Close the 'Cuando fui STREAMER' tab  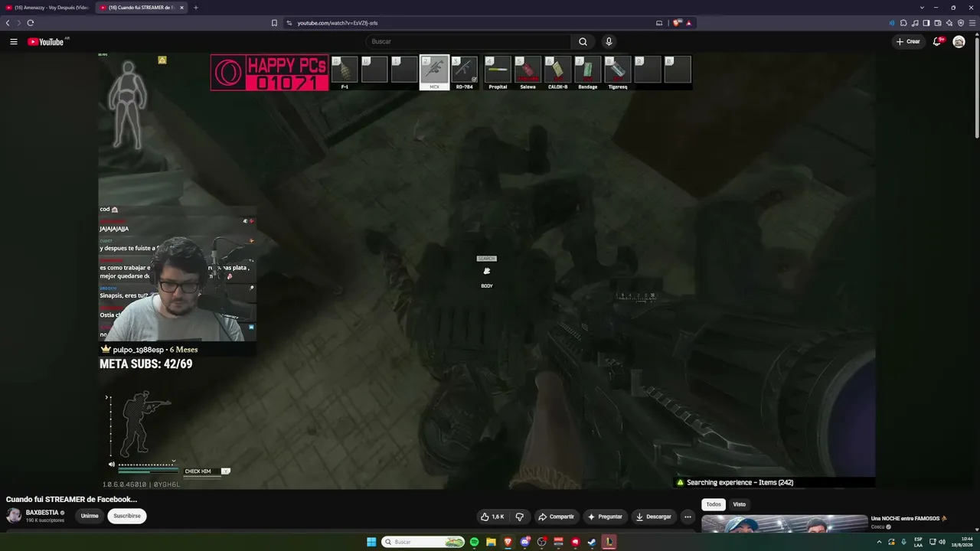pos(181,8)
